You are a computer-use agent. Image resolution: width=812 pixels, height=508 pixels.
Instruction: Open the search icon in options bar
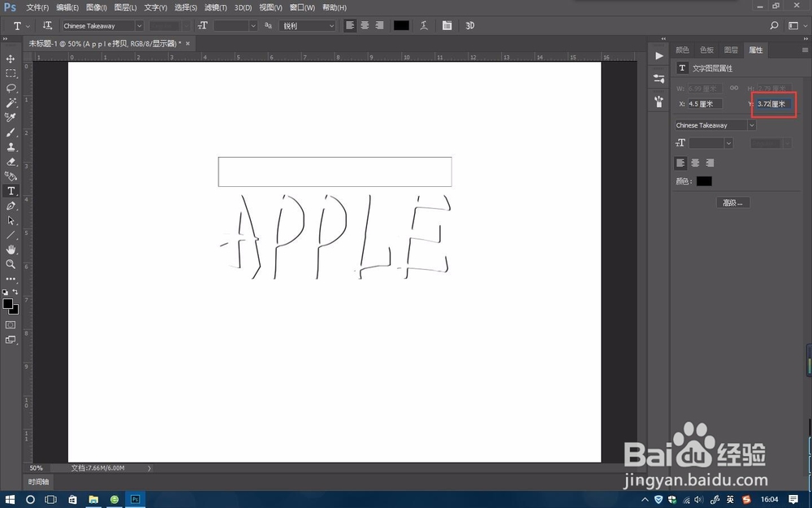pyautogui.click(x=774, y=25)
